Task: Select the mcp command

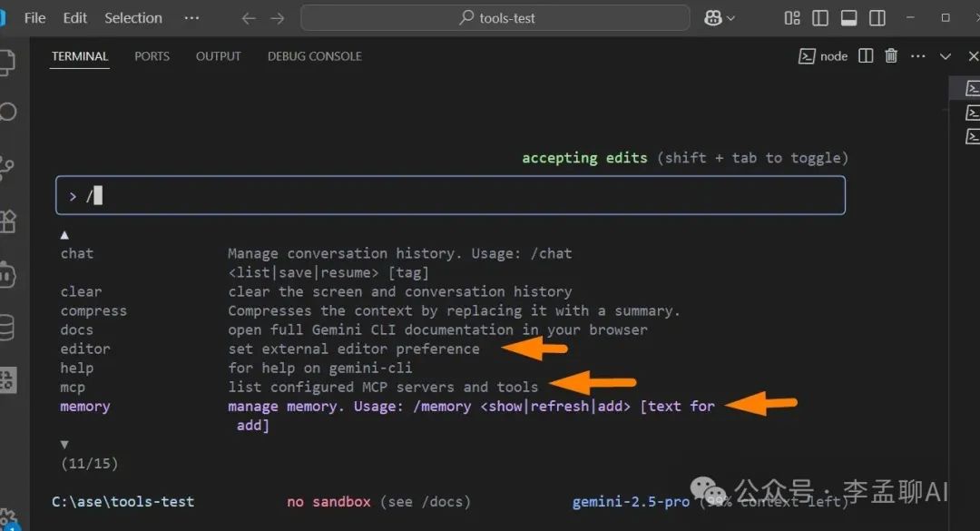Action: pyautogui.click(x=73, y=388)
